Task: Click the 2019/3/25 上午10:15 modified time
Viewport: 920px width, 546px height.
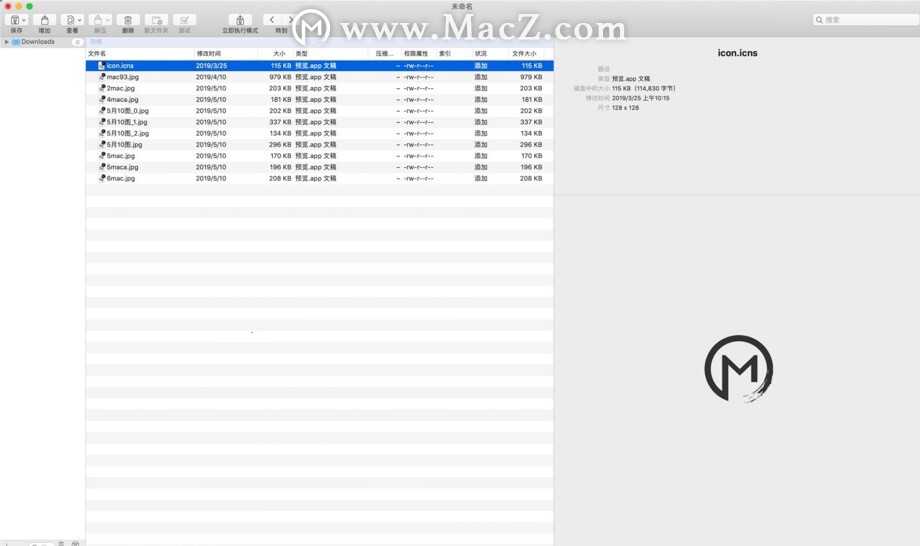Action: click(x=641, y=98)
